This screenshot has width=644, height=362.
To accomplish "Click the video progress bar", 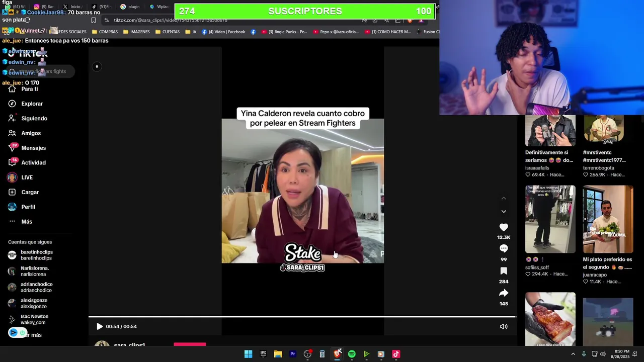I will pyautogui.click(x=302, y=317).
